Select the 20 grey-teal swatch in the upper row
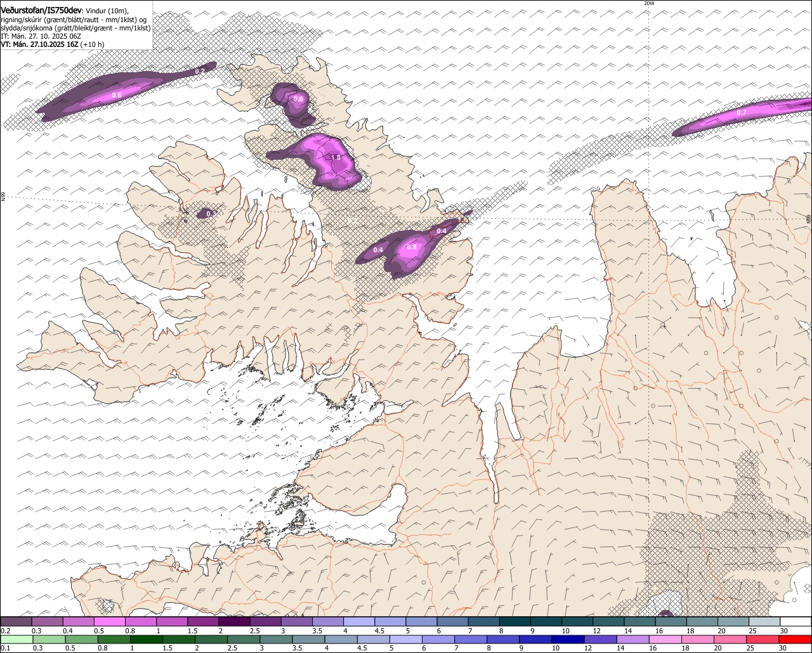 tap(733, 622)
